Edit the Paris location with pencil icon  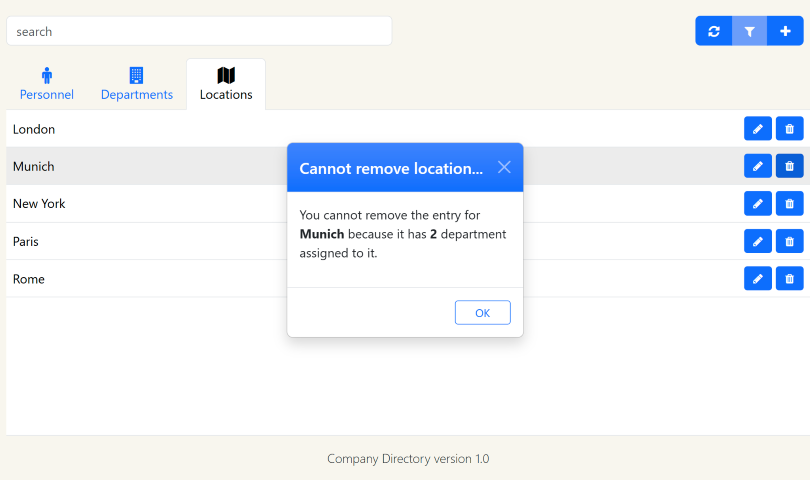coord(758,241)
